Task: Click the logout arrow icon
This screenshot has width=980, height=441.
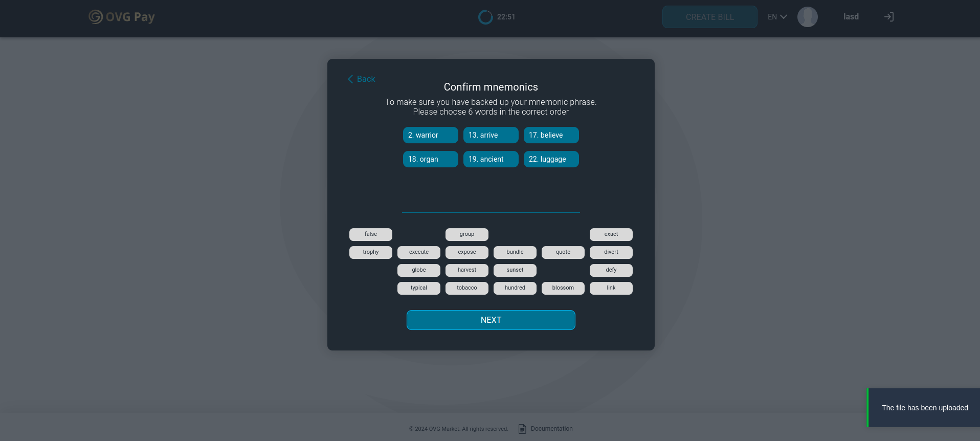Action: click(x=889, y=17)
